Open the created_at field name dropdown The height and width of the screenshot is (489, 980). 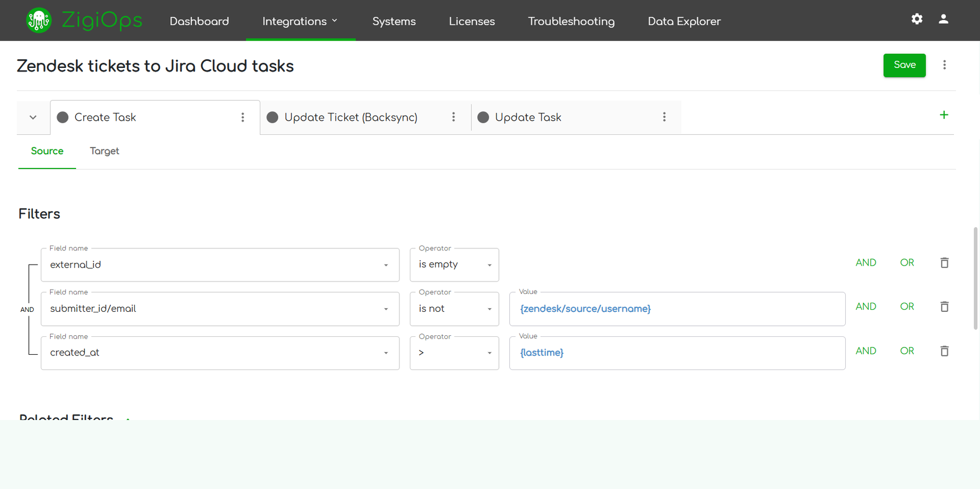(220, 353)
